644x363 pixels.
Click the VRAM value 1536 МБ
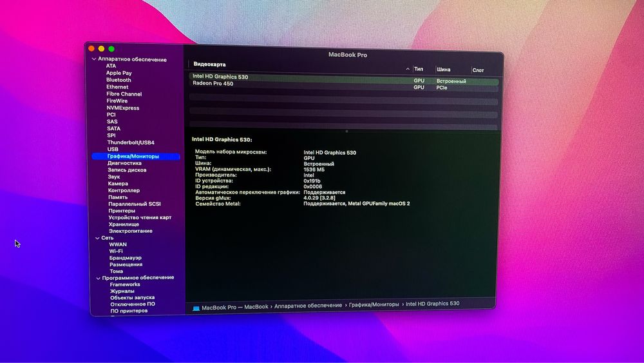(x=314, y=170)
